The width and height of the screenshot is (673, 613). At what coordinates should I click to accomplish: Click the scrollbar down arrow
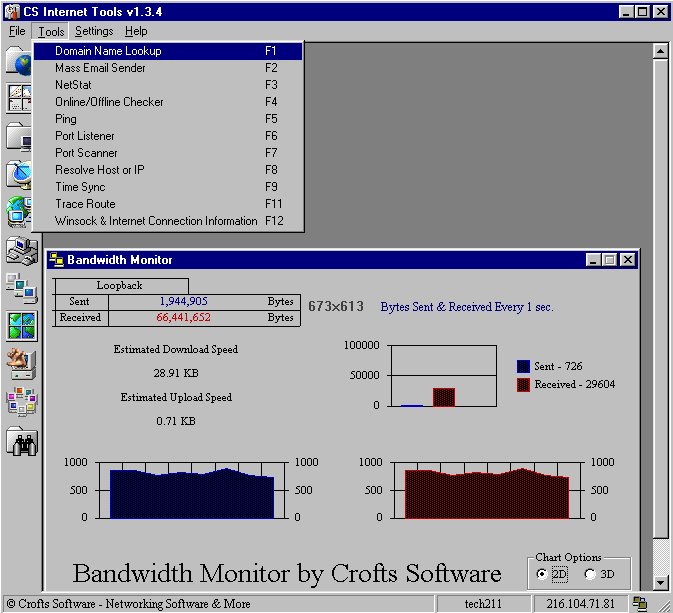pyautogui.click(x=660, y=583)
